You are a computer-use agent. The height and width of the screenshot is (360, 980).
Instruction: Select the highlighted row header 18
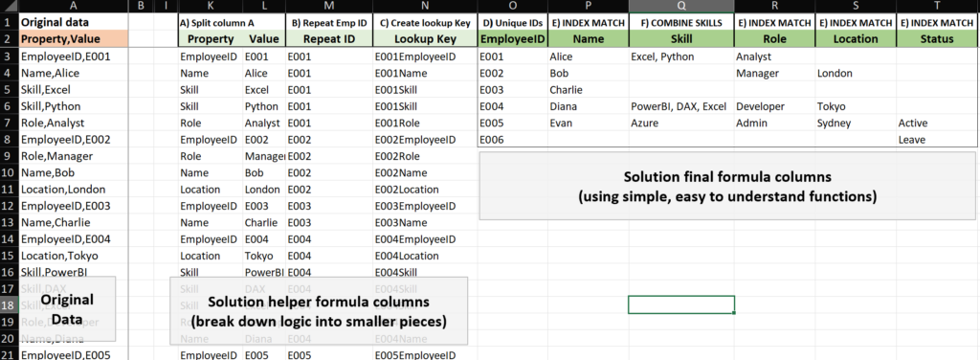point(9,305)
